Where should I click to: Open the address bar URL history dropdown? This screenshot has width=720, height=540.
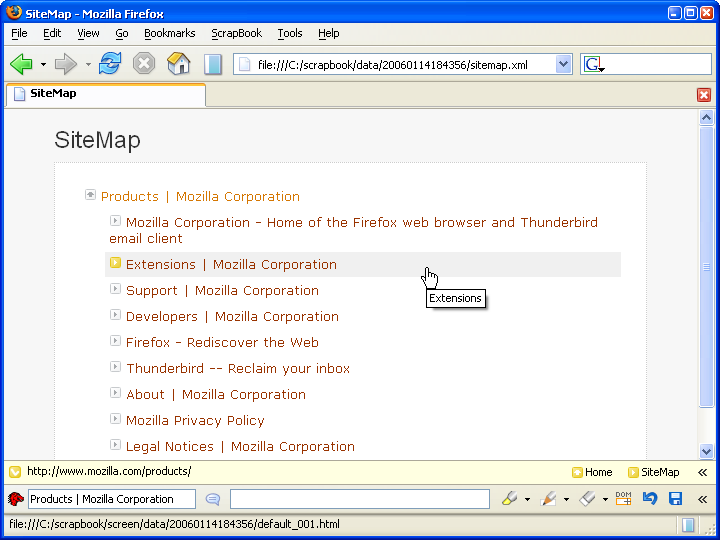click(x=563, y=64)
